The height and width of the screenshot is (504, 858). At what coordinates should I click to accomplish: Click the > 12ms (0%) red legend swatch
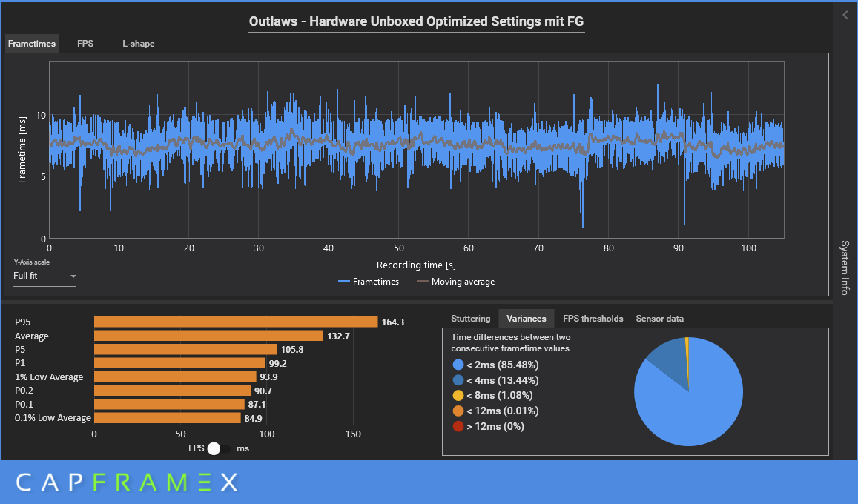[458, 426]
